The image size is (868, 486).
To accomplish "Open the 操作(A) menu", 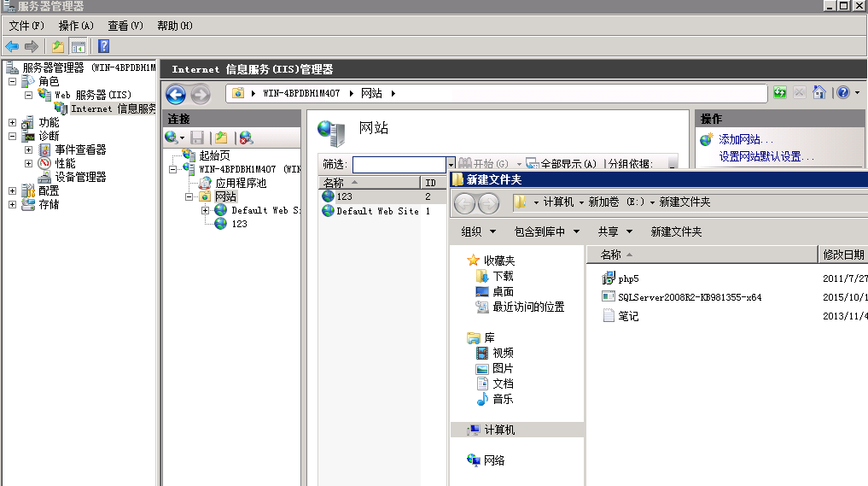I will [x=76, y=26].
